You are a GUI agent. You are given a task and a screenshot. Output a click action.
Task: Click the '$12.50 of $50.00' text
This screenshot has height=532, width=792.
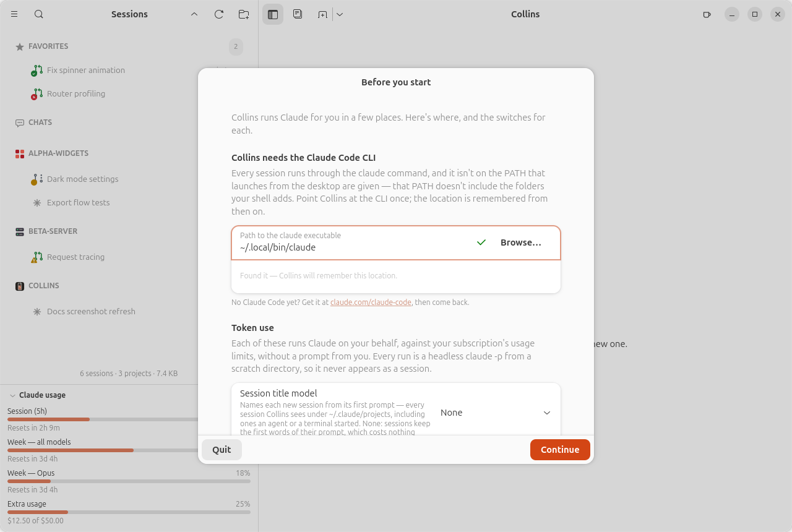(x=35, y=521)
